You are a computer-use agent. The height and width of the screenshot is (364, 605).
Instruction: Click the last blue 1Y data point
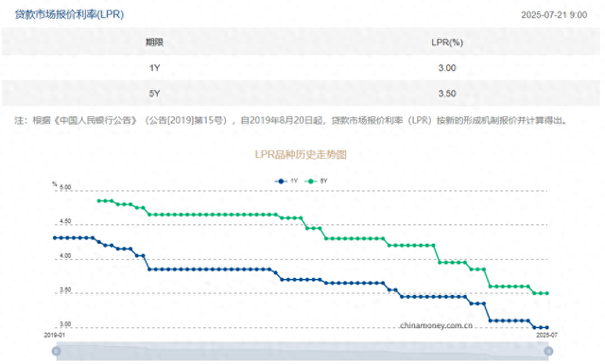click(x=546, y=328)
